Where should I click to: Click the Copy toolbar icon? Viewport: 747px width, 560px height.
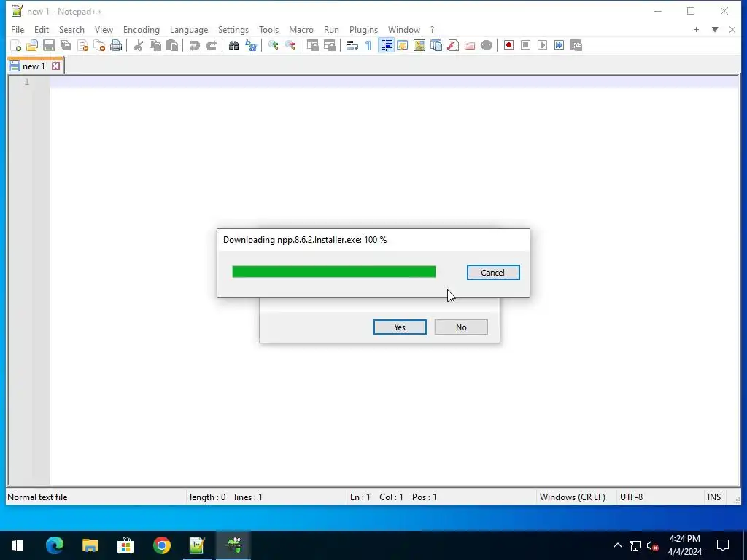pos(155,45)
